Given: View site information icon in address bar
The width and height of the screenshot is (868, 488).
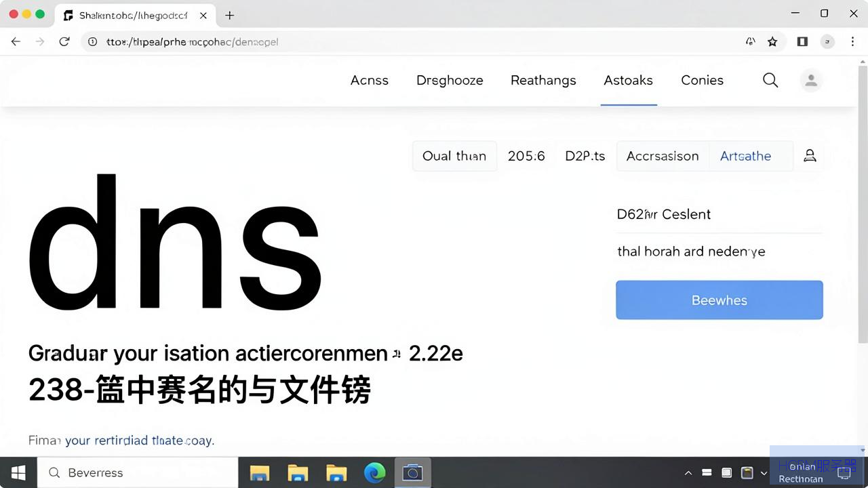Looking at the screenshot, I should [94, 41].
